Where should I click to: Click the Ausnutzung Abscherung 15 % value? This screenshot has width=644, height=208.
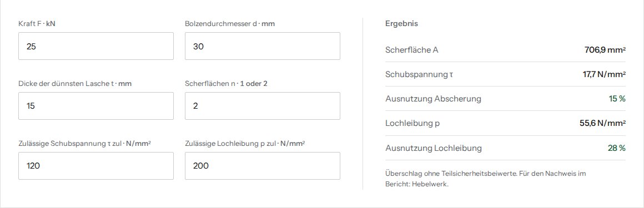point(617,99)
